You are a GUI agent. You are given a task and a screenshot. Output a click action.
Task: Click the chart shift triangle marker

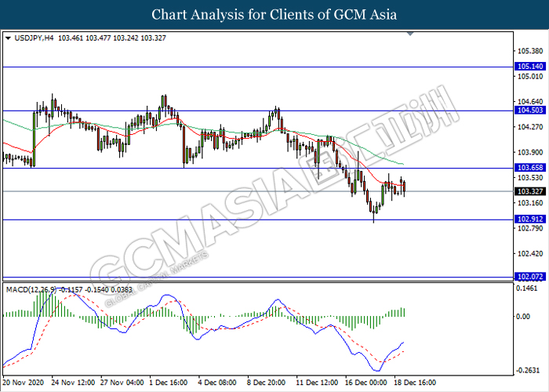click(x=410, y=34)
